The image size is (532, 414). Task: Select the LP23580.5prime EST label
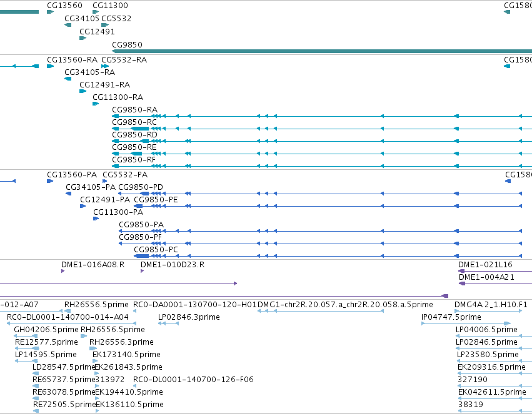(488, 355)
